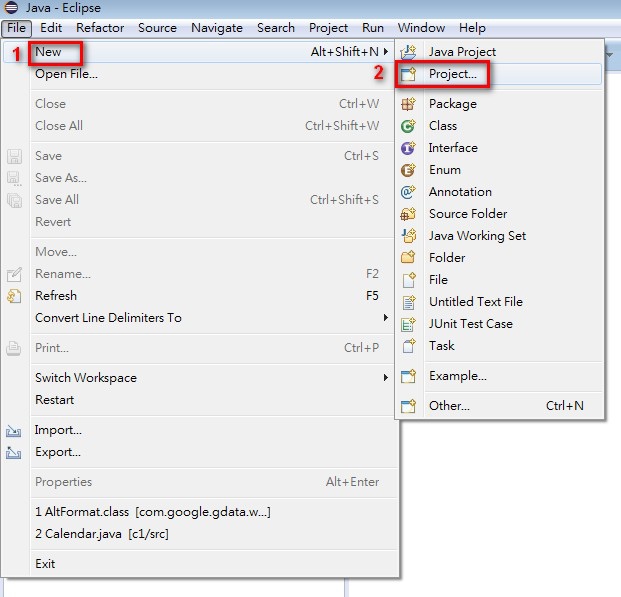
Task: Select Source Folder in New submenu
Action: pos(499,214)
